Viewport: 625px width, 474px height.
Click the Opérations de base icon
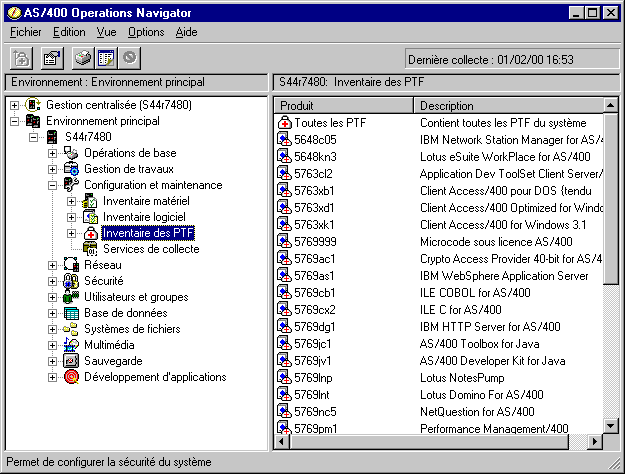pyautogui.click(x=71, y=153)
